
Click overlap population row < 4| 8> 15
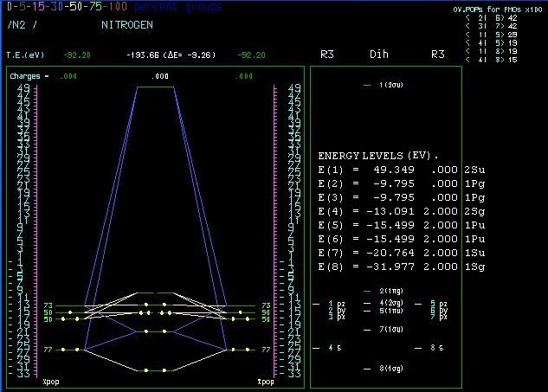(492, 60)
